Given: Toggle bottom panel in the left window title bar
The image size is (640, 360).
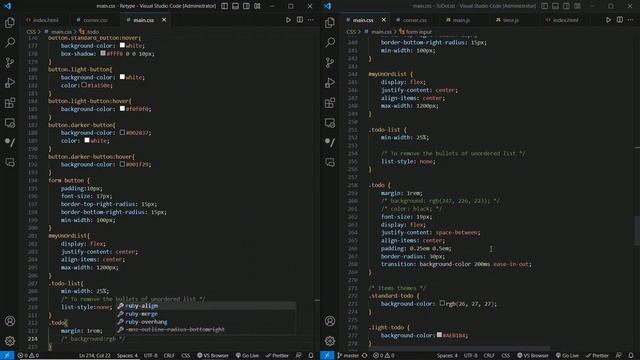Looking at the screenshot, I should tap(236, 6).
